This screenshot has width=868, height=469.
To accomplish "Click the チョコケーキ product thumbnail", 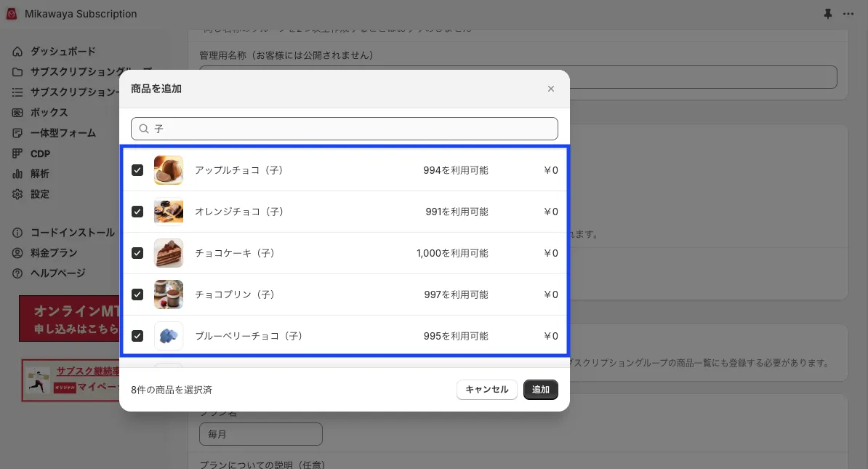I will click(168, 253).
